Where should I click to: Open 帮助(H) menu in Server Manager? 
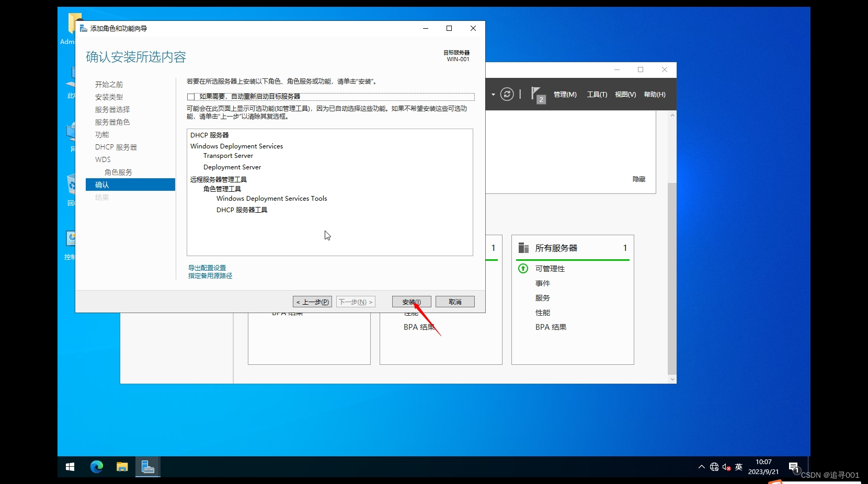tap(655, 95)
